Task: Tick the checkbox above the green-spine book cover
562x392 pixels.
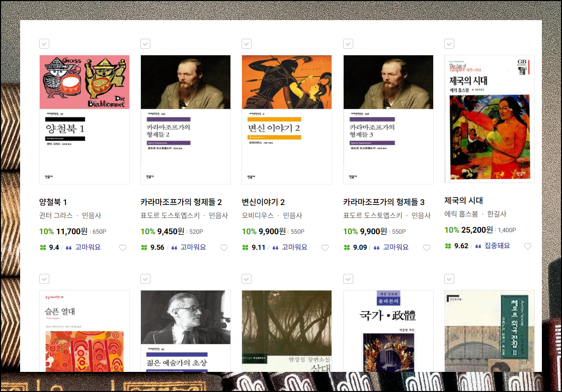Action: [449, 279]
